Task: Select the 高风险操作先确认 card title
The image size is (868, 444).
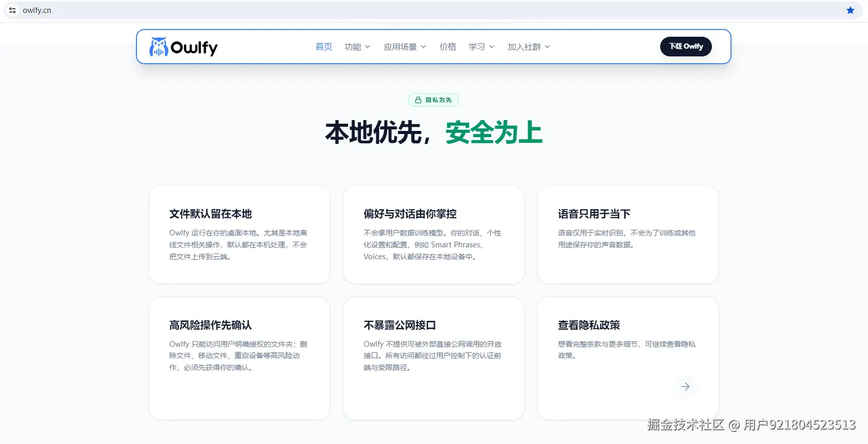Action: pyautogui.click(x=210, y=325)
